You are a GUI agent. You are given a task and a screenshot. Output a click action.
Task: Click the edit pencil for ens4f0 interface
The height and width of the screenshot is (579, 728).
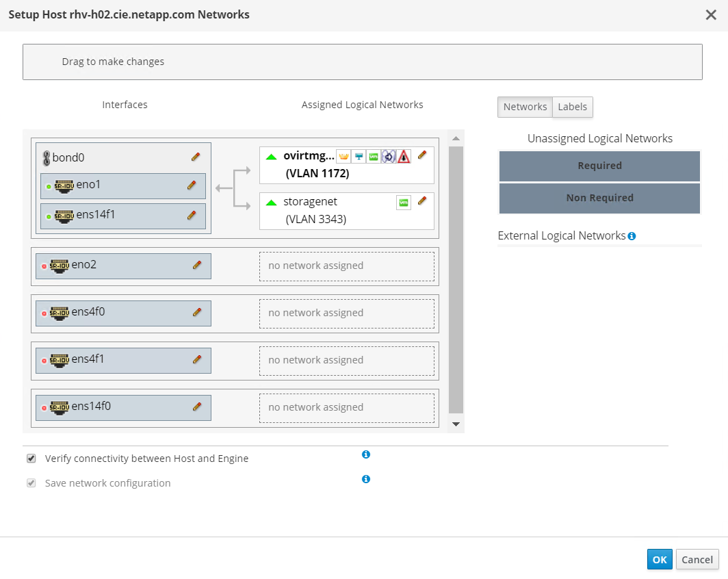197,312
